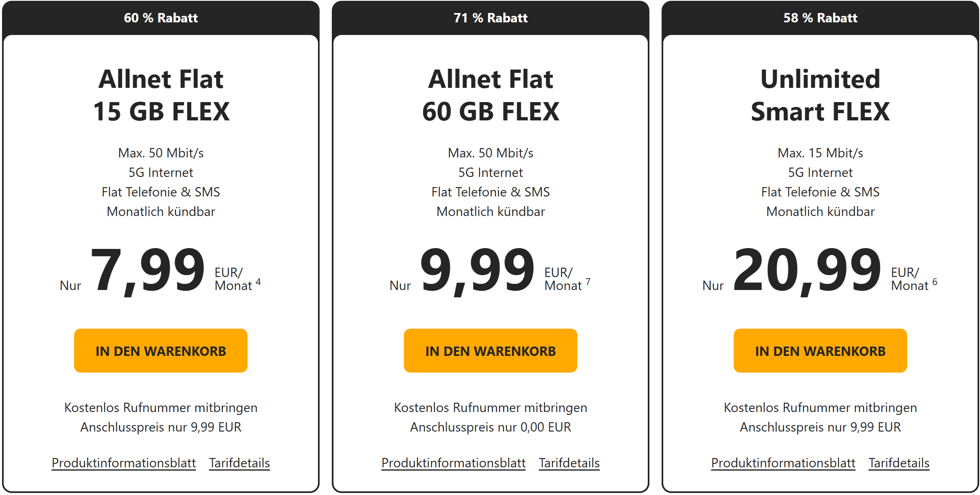980x495 pixels.
Task: Click the 71 % Rabatt banner
Action: (491, 18)
